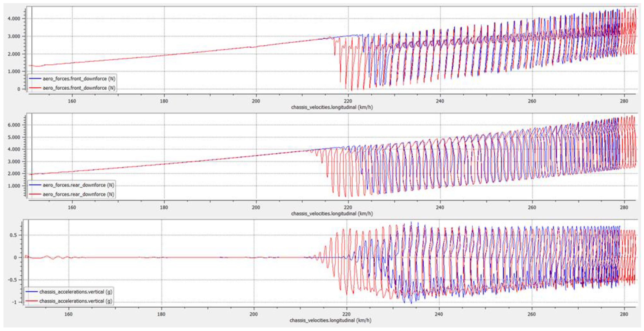
Task: Click top plot's chassis_velocities.longitudinal axis title
Action: (x=332, y=107)
